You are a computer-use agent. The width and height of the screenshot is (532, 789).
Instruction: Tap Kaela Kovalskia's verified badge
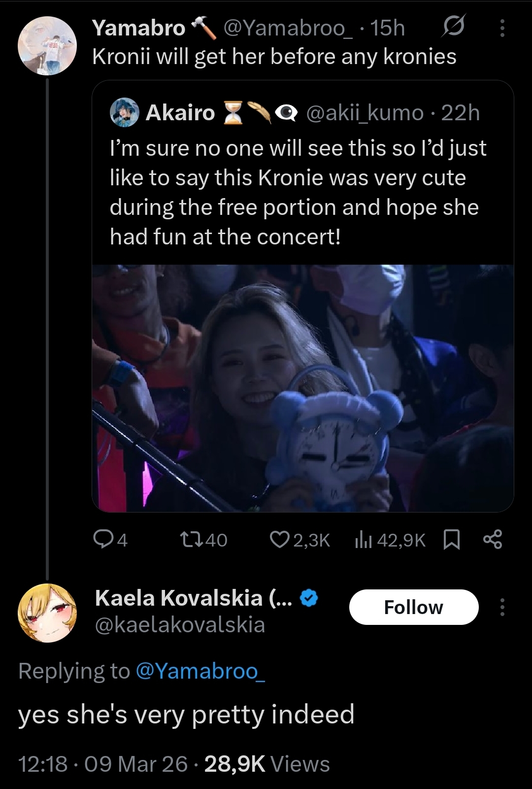click(309, 598)
